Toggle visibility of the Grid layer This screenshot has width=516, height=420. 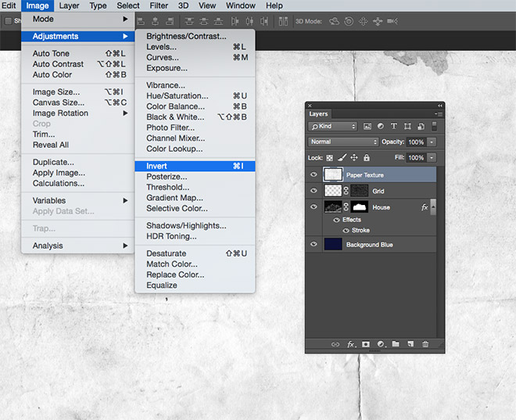click(314, 191)
